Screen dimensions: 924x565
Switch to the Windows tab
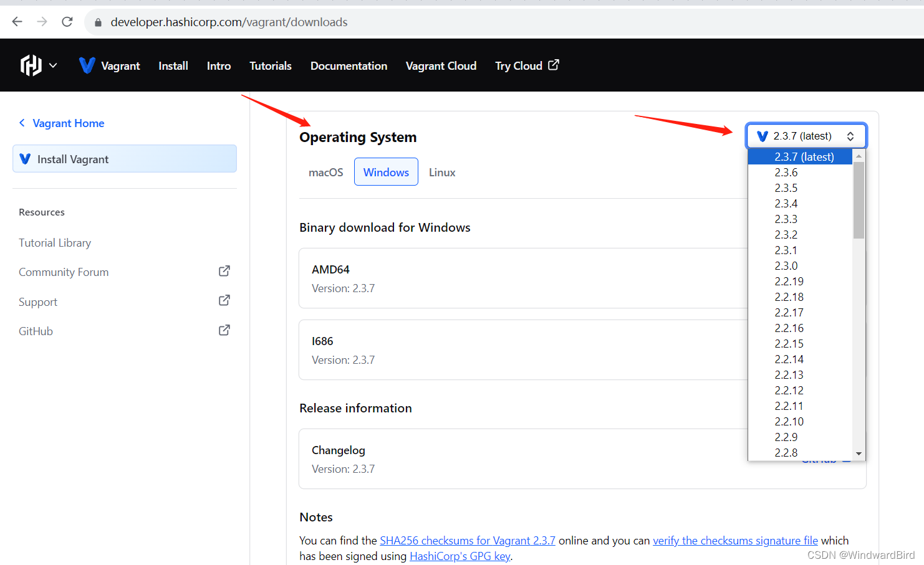[387, 172]
